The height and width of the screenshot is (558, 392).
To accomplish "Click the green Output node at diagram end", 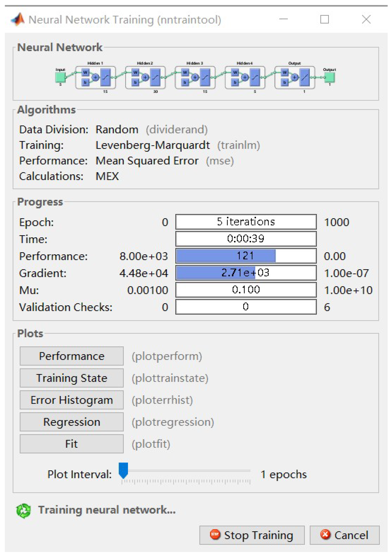I will (x=330, y=77).
